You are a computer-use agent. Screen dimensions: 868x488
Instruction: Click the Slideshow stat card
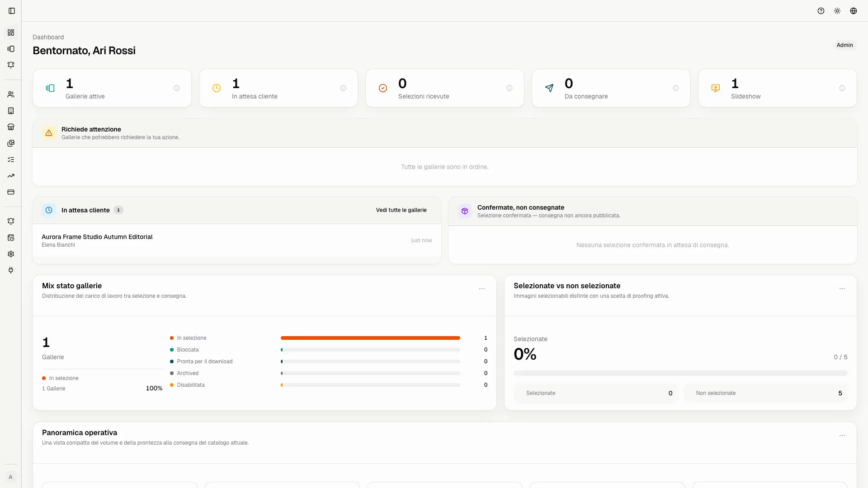(778, 88)
